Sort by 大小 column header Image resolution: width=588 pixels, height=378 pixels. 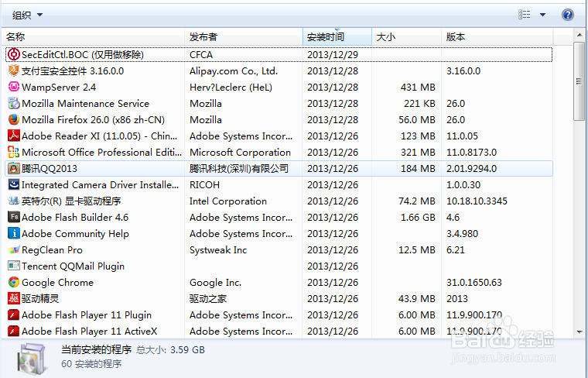pyautogui.click(x=406, y=36)
